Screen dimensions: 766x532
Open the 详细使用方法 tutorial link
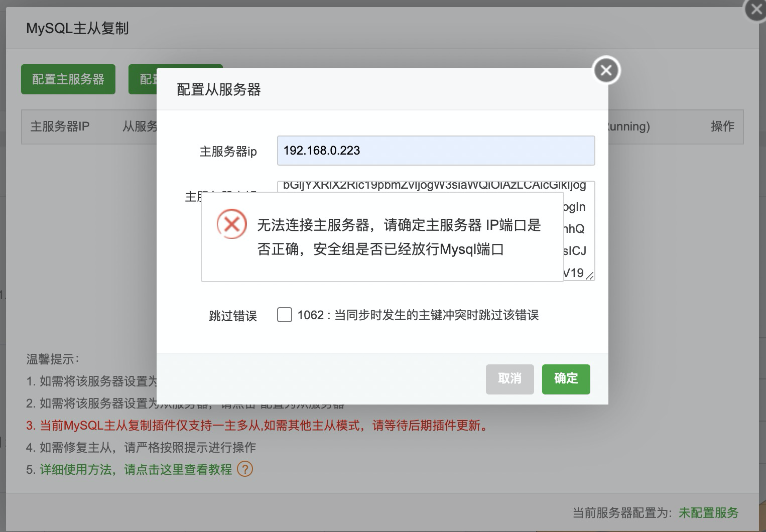point(136,470)
